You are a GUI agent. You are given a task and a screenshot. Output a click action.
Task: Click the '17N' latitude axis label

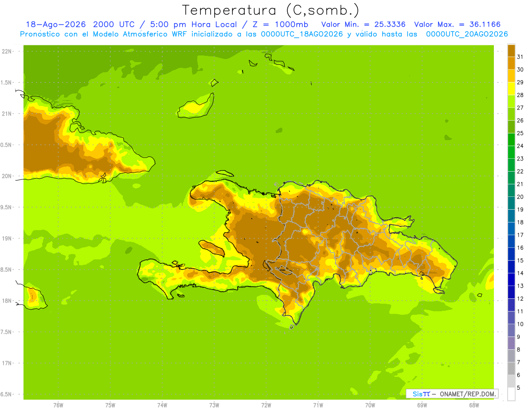tap(8, 363)
